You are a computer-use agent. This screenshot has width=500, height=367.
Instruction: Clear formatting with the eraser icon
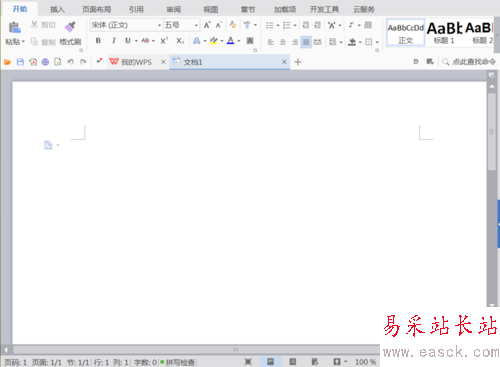(x=233, y=25)
